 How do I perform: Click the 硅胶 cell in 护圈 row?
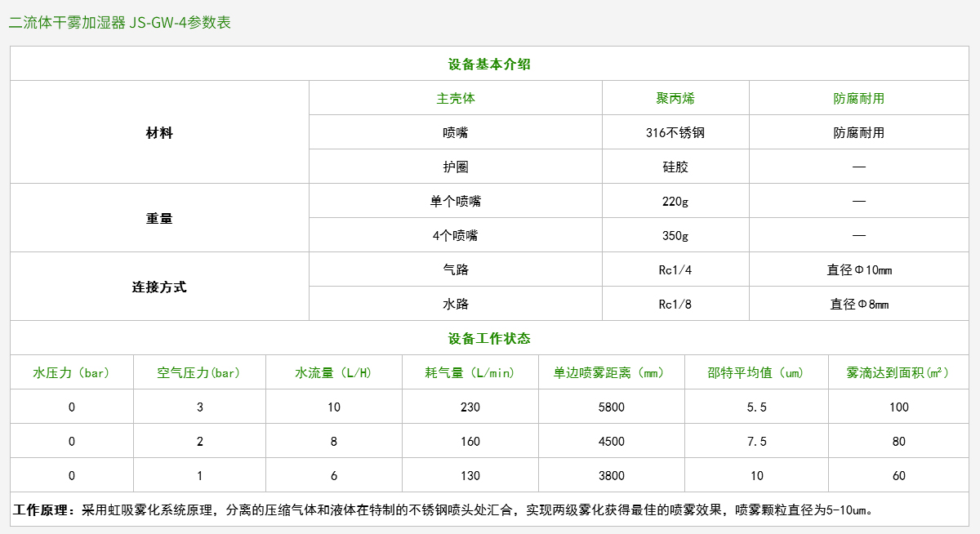click(675, 167)
